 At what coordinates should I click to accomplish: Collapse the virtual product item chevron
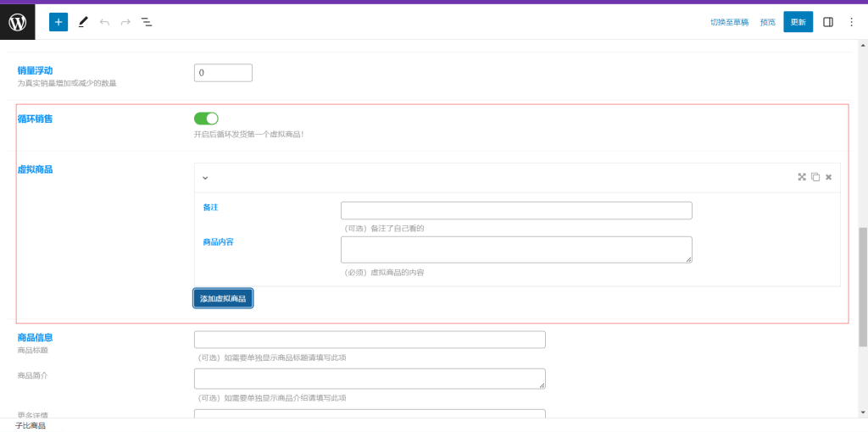pyautogui.click(x=205, y=178)
